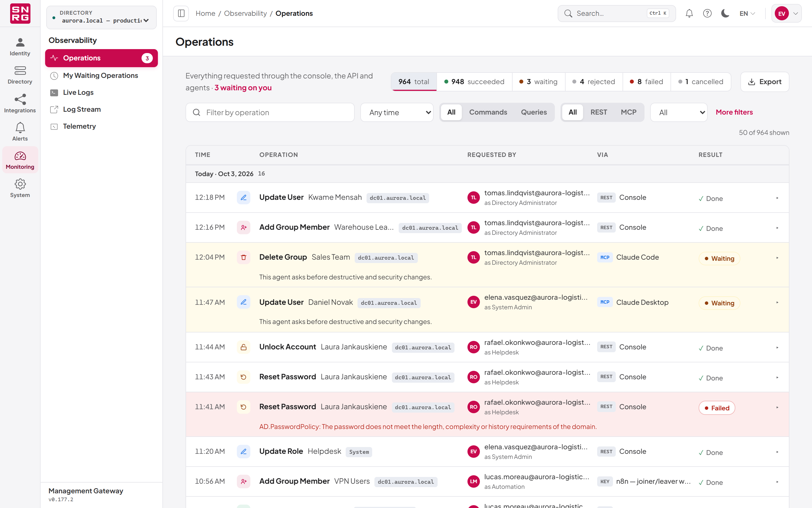812x508 pixels.
Task: Click pencil icon on Update Role row
Action: (x=244, y=452)
